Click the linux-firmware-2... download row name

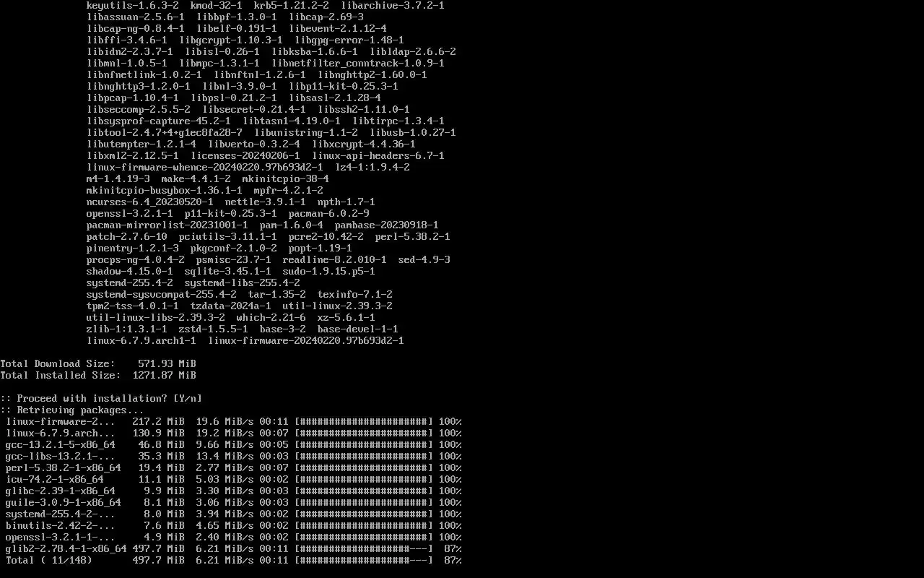(x=61, y=421)
